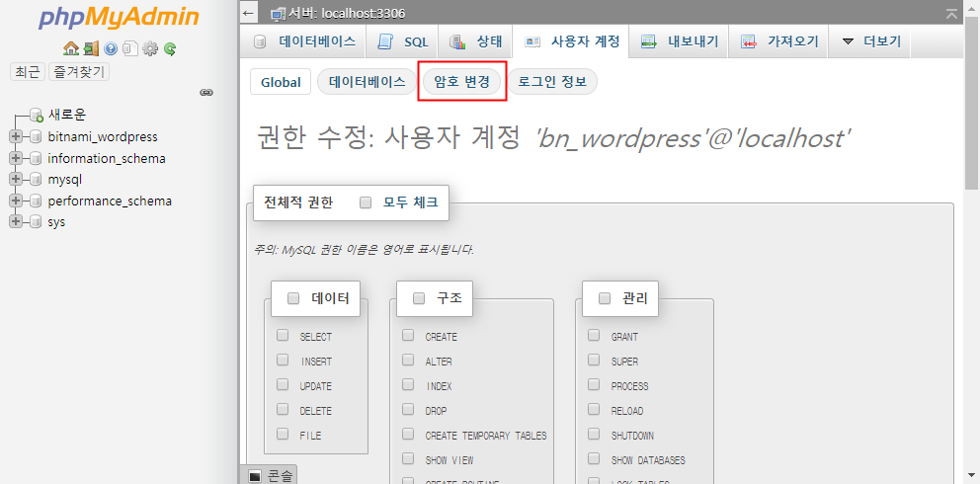
Task: Click the page top collapse arrow icon
Action: pos(952,14)
